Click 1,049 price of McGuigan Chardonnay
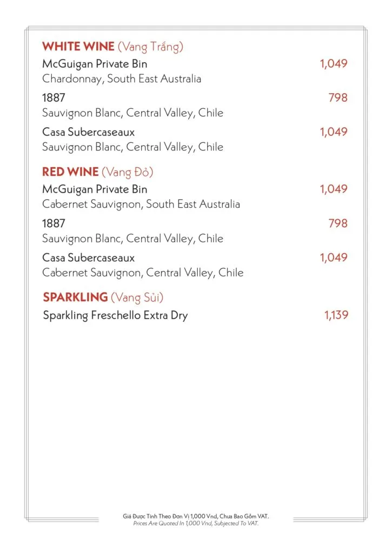This screenshot has width=392, height=554. (334, 64)
